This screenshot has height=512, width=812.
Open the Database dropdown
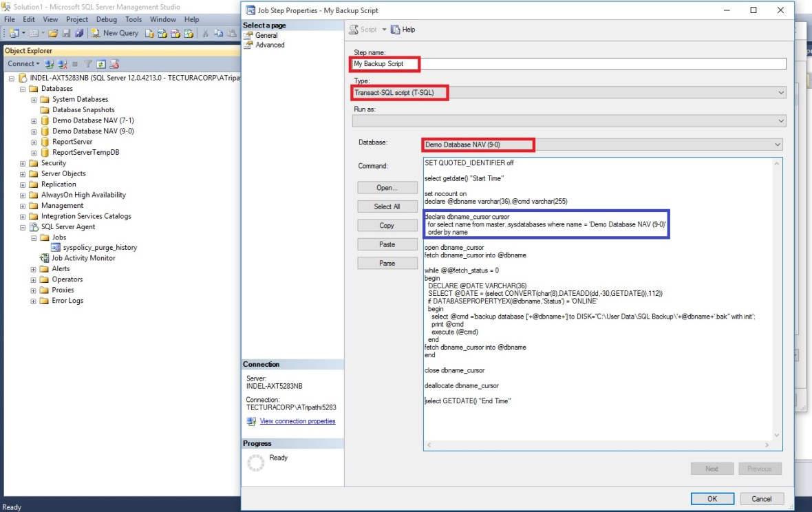pos(777,145)
